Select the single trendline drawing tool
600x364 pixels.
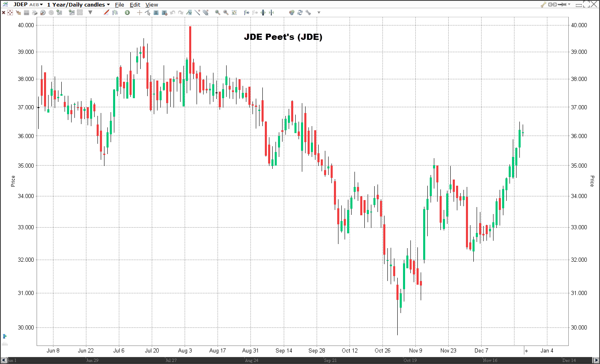197,12
